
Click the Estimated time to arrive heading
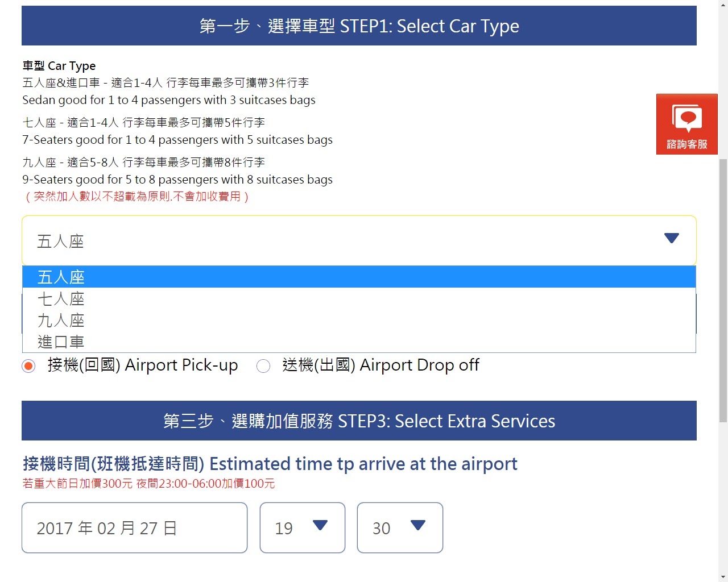point(270,464)
